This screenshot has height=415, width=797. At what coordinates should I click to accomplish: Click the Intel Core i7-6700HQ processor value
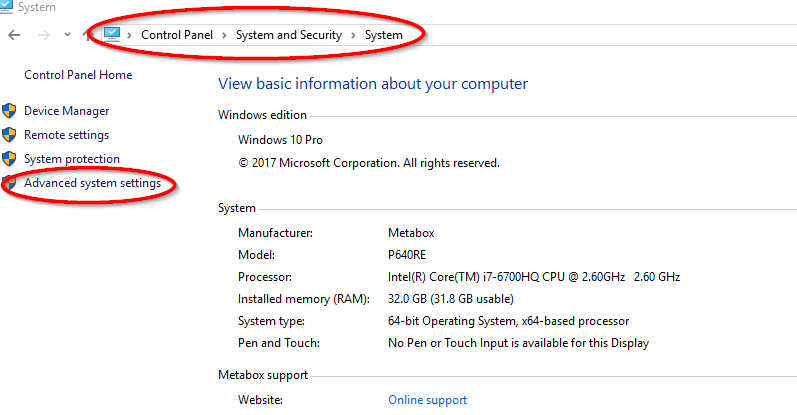point(534,277)
